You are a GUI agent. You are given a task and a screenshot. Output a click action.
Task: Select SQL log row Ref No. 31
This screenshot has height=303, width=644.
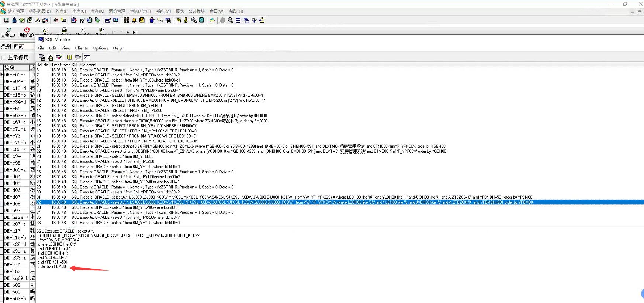point(340,197)
